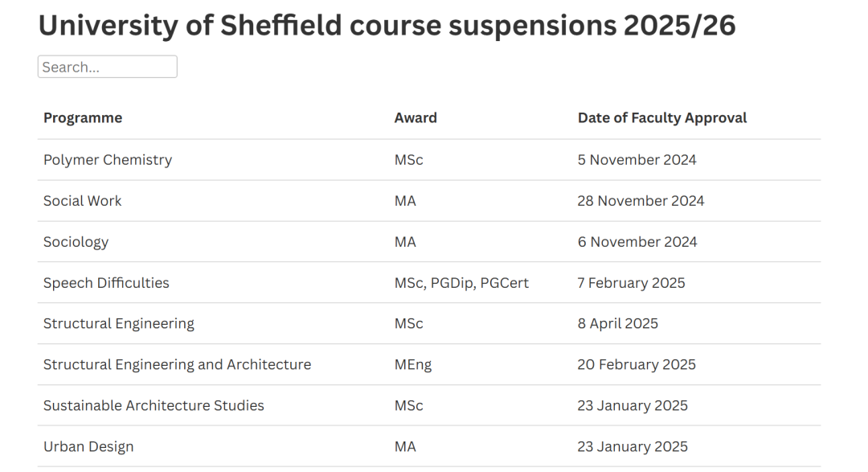Click the page title heading
The width and height of the screenshot is (868, 472).
tap(387, 26)
